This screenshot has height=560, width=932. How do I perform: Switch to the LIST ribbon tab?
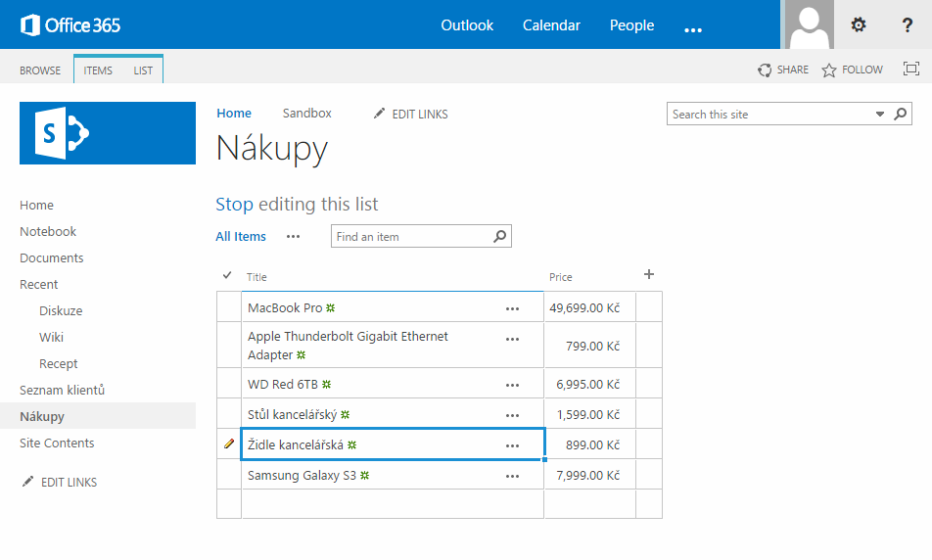(x=143, y=70)
